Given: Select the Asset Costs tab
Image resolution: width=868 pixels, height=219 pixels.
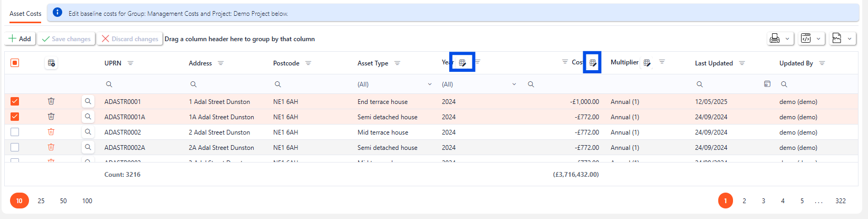Looking at the screenshot, I should (x=25, y=14).
